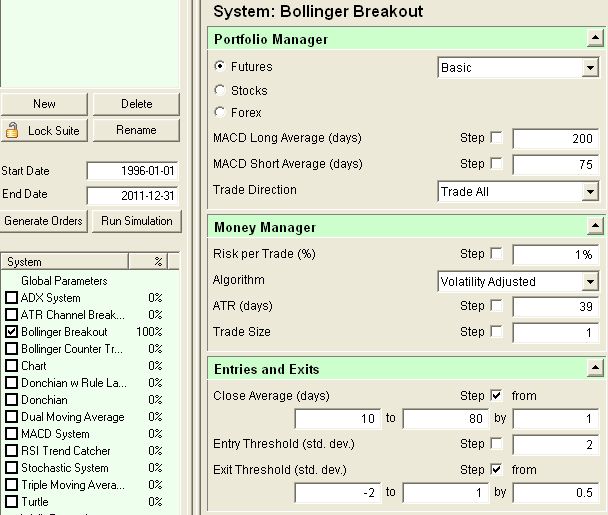The width and height of the screenshot is (608, 515).
Task: Select the Stocks radio button
Action: (220, 90)
